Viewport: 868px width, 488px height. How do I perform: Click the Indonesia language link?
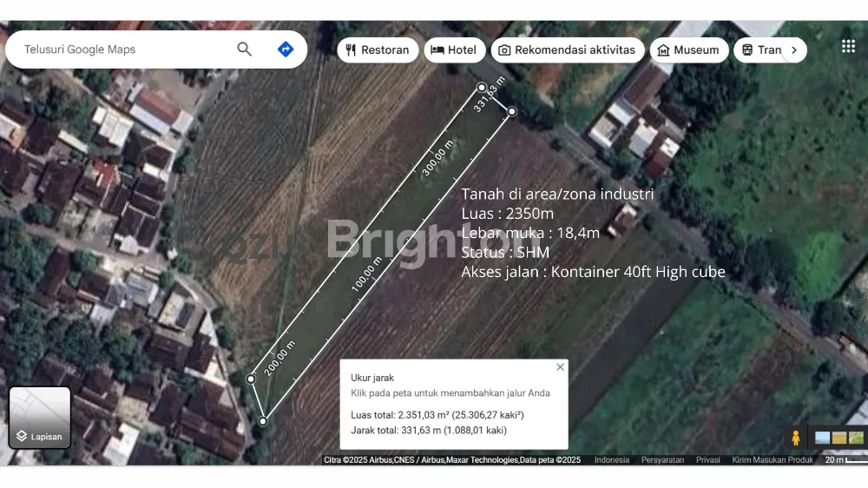pos(612,460)
